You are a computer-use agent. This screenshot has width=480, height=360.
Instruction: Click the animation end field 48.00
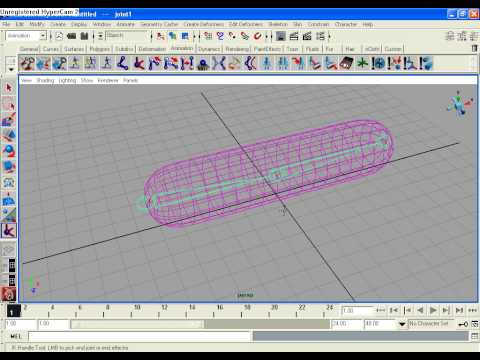(379, 324)
